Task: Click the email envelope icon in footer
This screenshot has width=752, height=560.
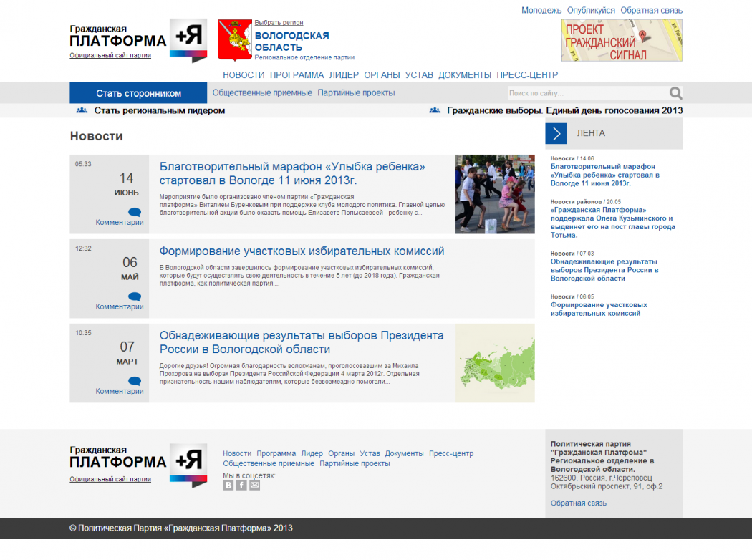Action: [x=255, y=486]
